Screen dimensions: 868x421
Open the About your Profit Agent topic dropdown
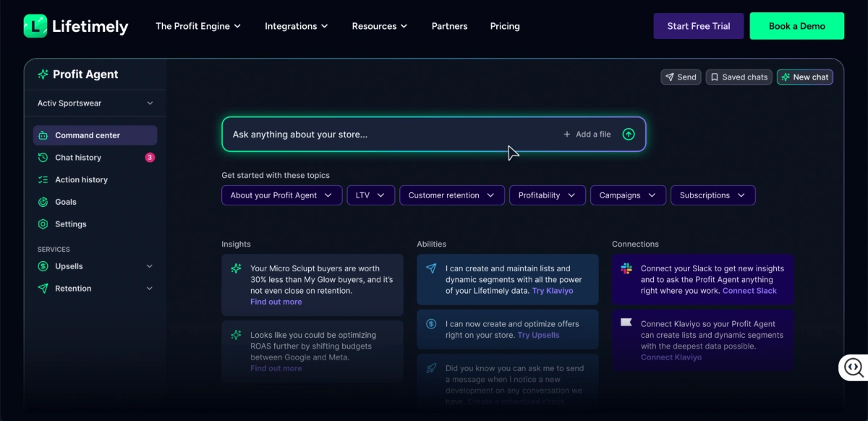pyautogui.click(x=281, y=195)
